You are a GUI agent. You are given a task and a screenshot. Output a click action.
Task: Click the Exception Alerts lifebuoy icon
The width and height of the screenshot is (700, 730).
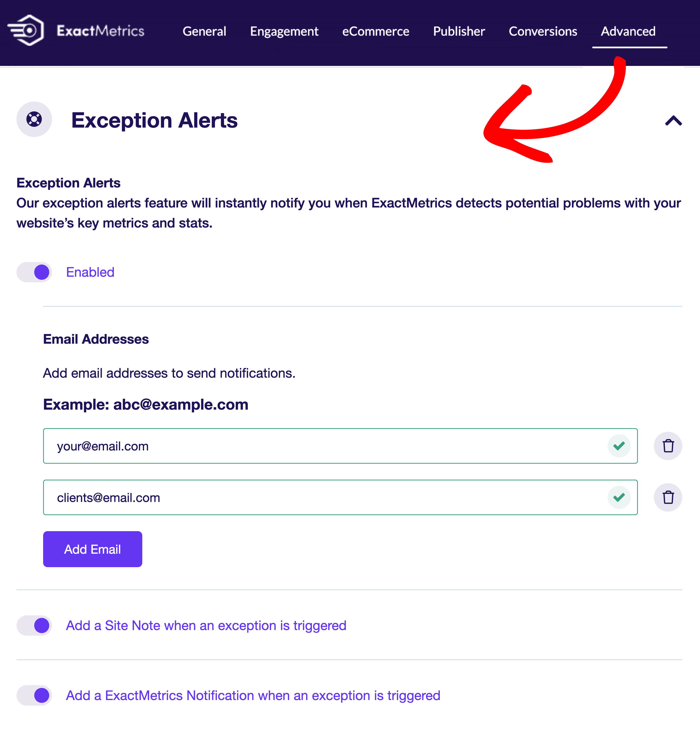34,119
